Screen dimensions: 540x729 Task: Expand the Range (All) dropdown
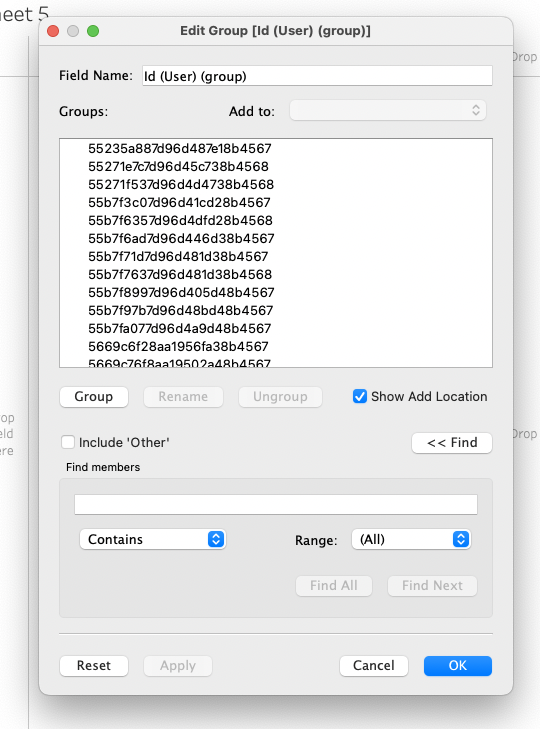(411, 539)
